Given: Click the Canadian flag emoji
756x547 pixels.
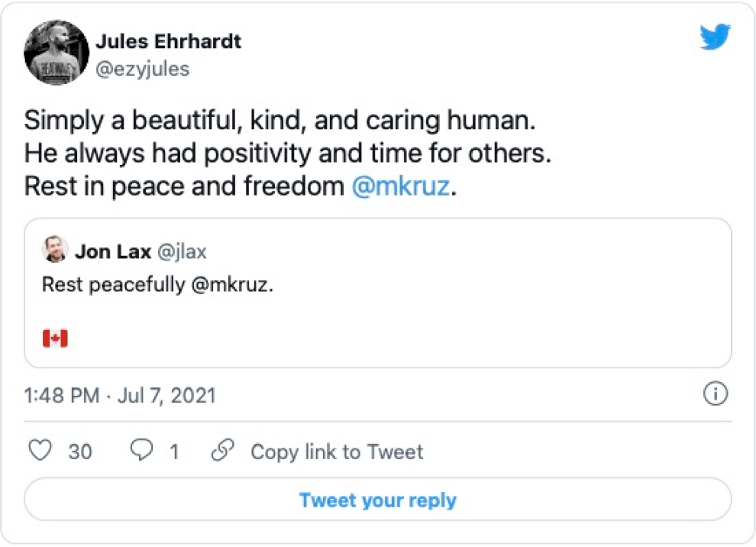Looking at the screenshot, I should 55,338.
